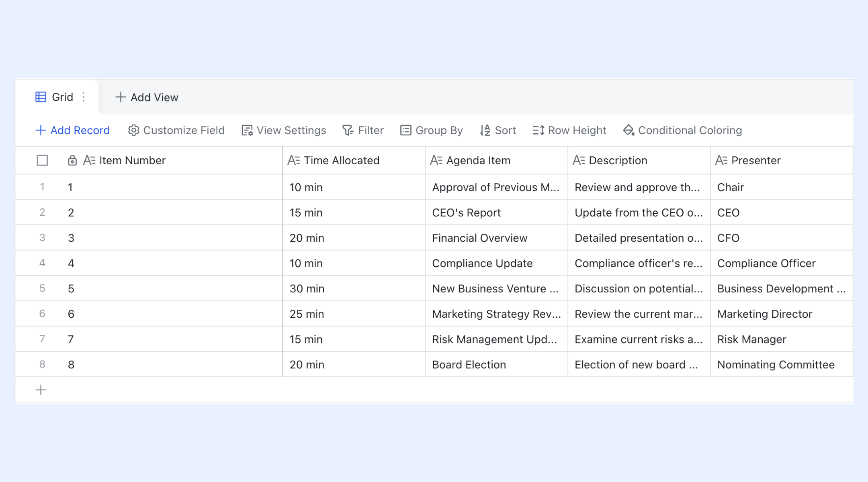Click the text-type icon of Time Allocated

coord(294,161)
